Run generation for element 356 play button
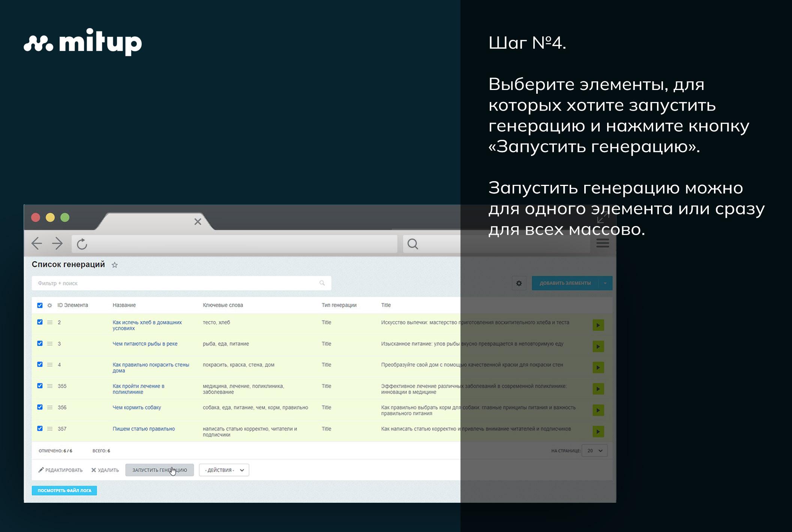792x532 pixels. pos(598,410)
